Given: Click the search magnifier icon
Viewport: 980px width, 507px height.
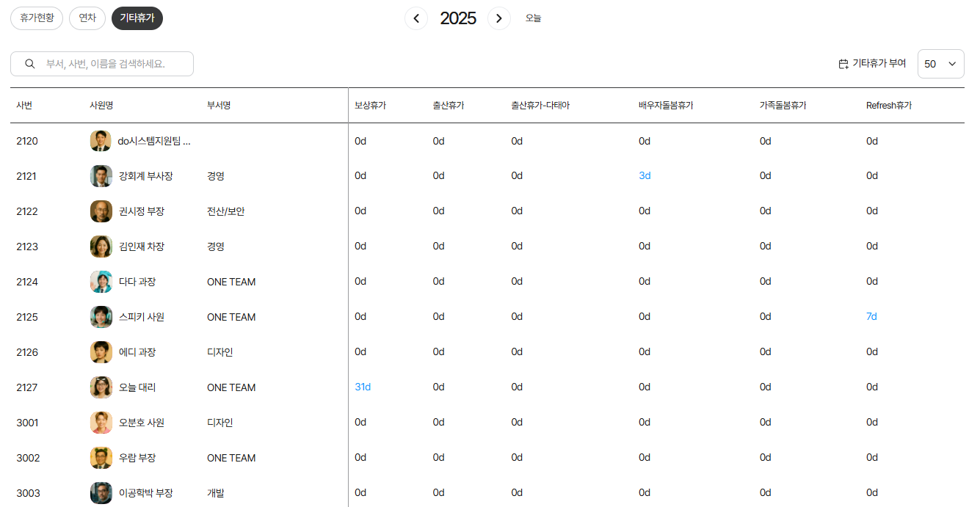Looking at the screenshot, I should coord(30,64).
